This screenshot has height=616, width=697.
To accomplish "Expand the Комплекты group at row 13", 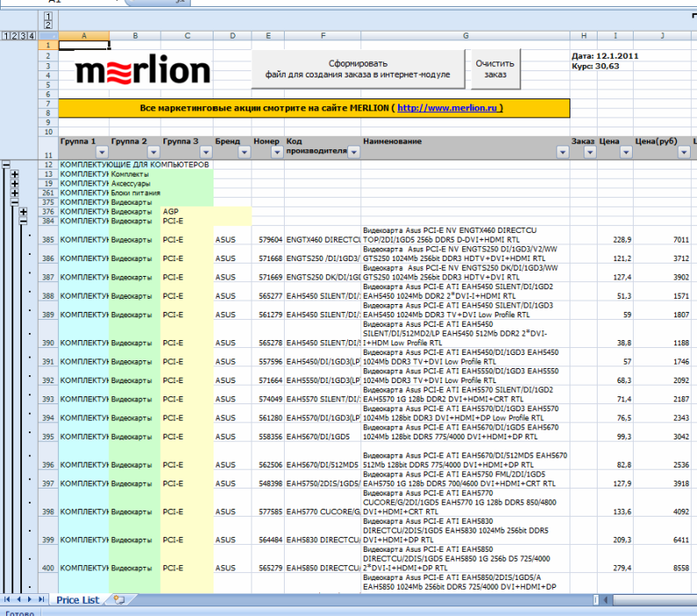I will click(15, 174).
